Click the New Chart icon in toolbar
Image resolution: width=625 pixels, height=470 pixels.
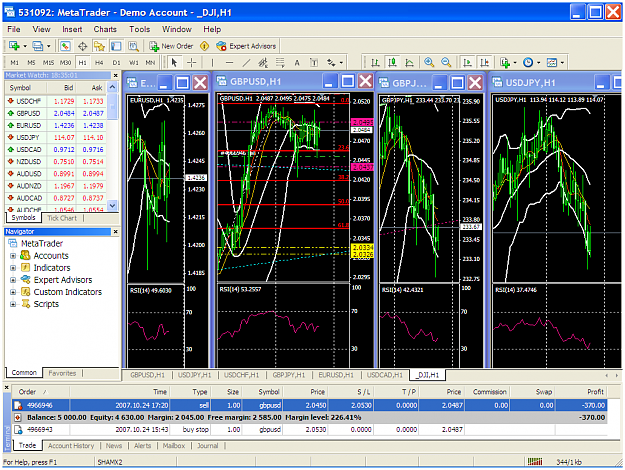click(14, 46)
